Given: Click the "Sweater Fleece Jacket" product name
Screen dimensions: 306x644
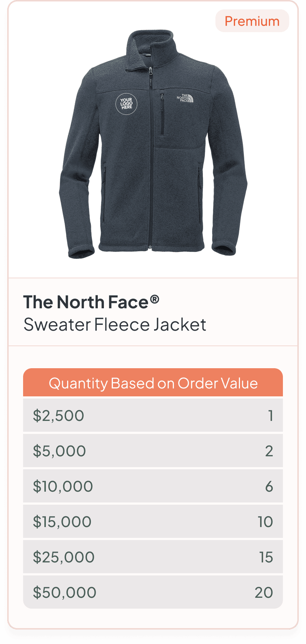Looking at the screenshot, I should pos(115,325).
